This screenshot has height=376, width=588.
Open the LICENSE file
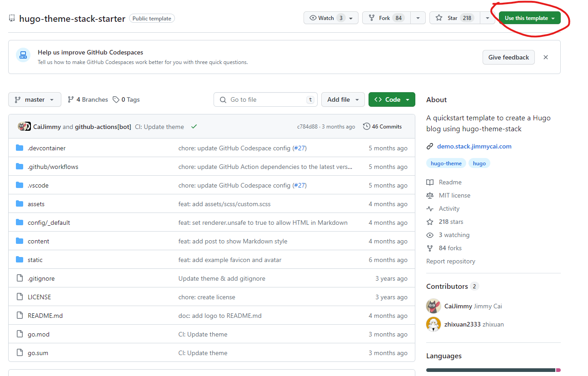tap(39, 297)
